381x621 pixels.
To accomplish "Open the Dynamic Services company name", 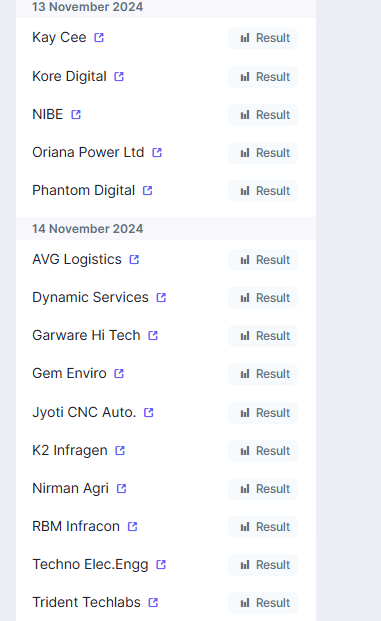I will pyautogui.click(x=90, y=297).
